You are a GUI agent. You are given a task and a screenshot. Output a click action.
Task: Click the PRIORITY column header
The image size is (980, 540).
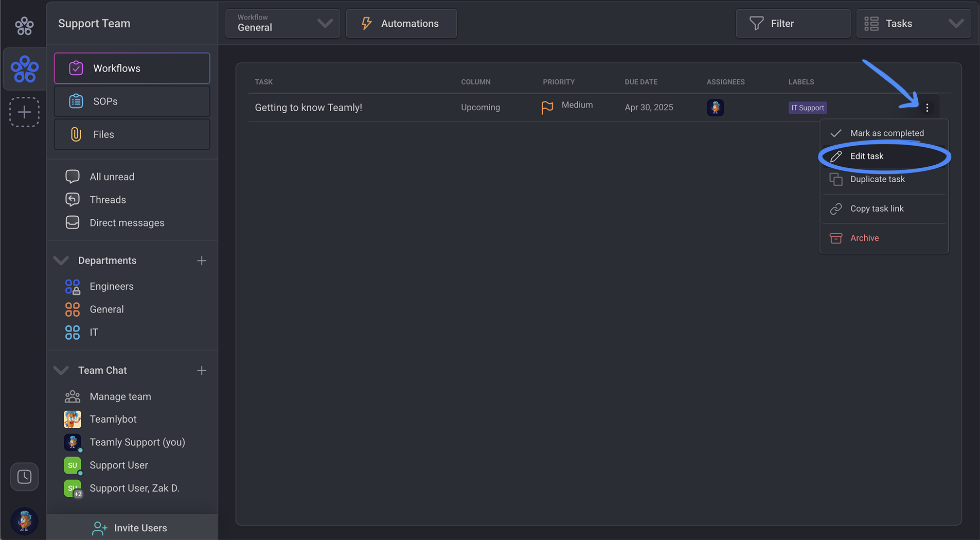point(559,82)
